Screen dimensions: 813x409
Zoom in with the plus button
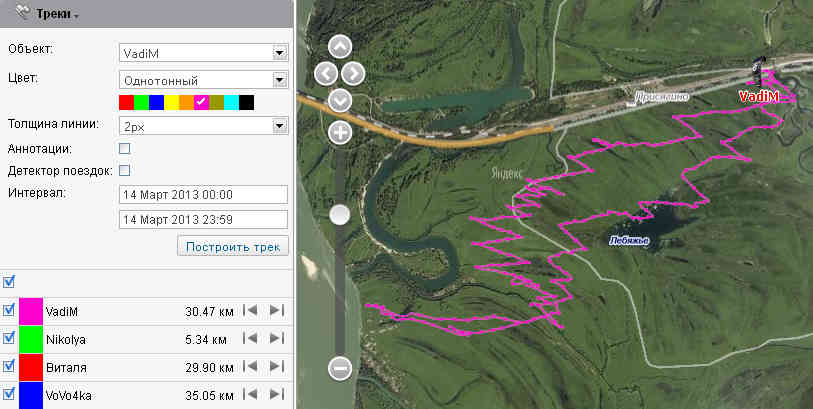click(340, 133)
